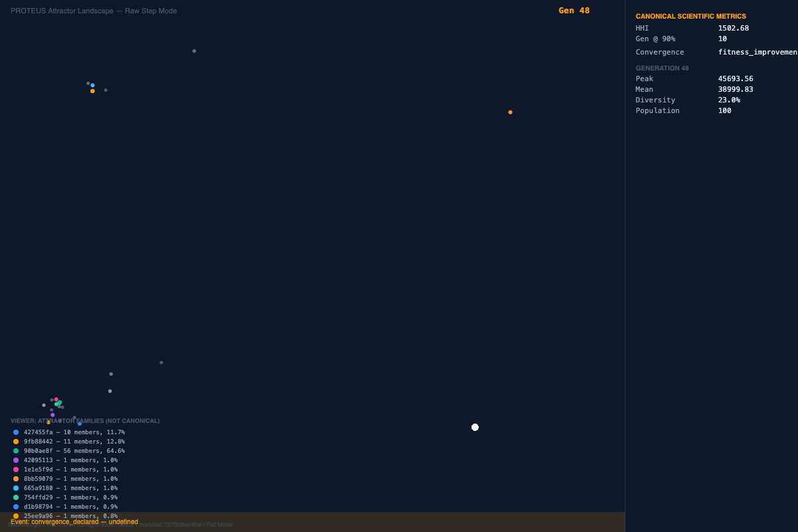Select the pink point in the lower cluster

coord(56,399)
